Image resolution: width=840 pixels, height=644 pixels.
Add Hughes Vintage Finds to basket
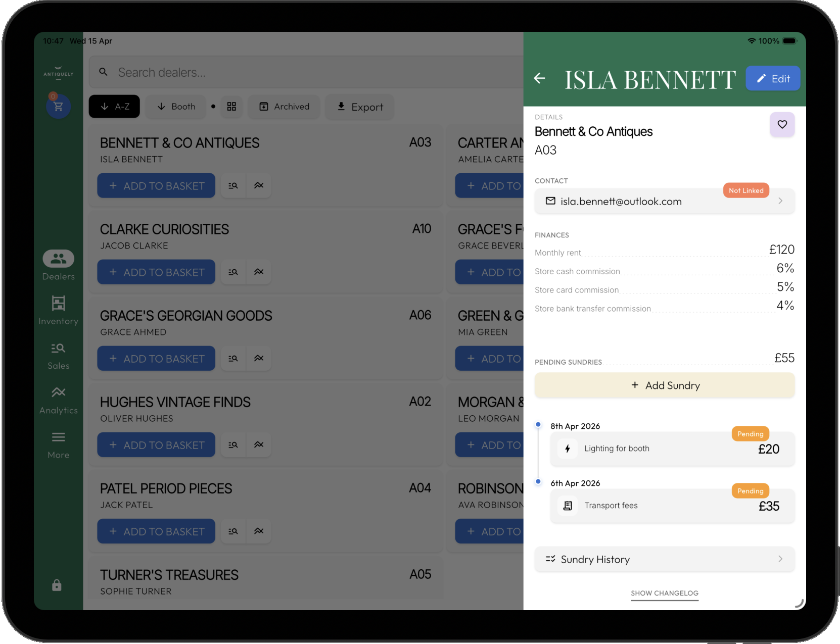(x=156, y=444)
